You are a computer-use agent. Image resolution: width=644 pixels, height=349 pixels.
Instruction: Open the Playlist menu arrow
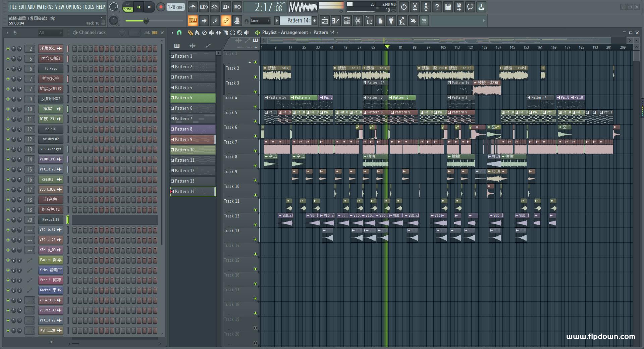pos(172,33)
